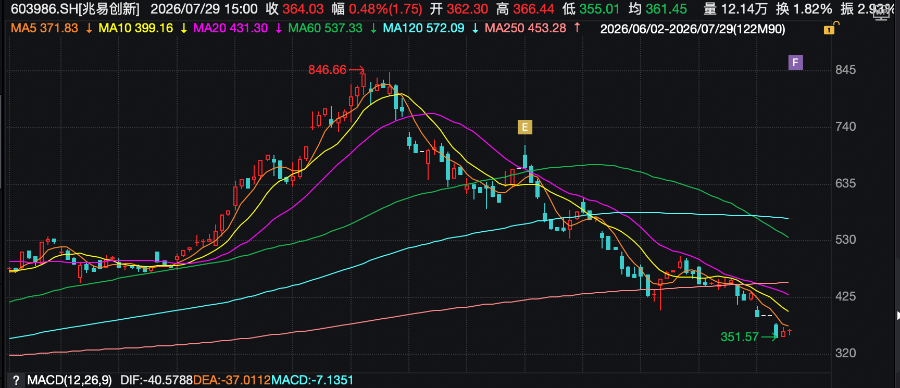Click the DEA:-37.0112 value

coord(232,380)
